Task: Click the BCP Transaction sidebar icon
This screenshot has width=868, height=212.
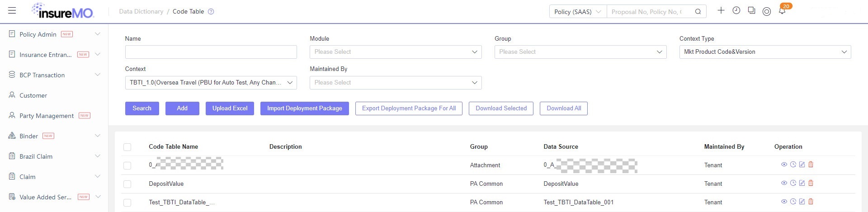Action: click(12, 75)
